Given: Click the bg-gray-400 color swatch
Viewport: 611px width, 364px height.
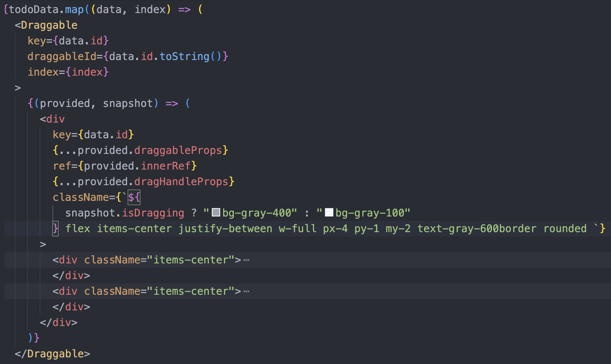Looking at the screenshot, I should point(216,212).
